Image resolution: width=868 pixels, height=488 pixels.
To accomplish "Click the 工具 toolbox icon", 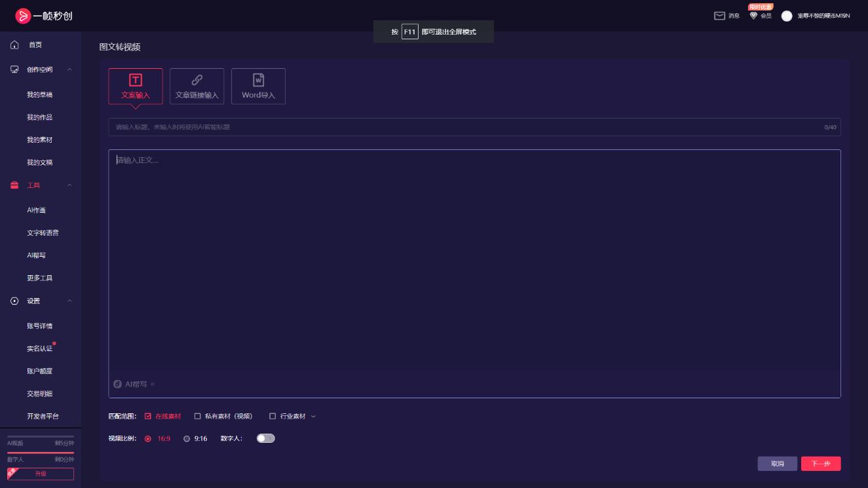I will coord(14,185).
